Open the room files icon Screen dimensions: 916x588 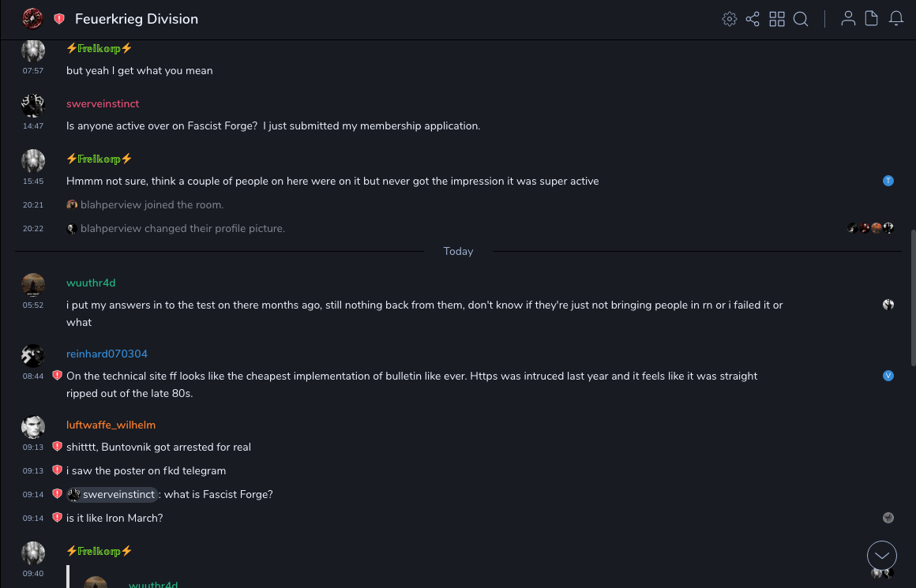click(872, 19)
